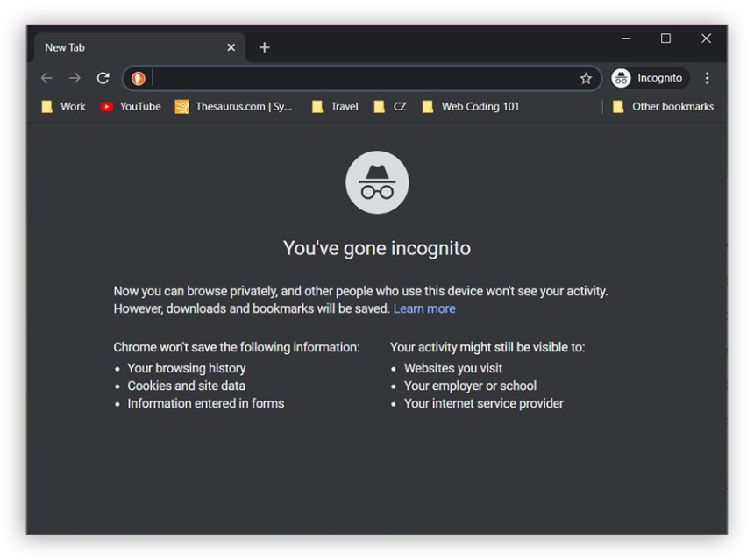Select the New Tab tab
The image size is (754, 560).
tap(123, 47)
